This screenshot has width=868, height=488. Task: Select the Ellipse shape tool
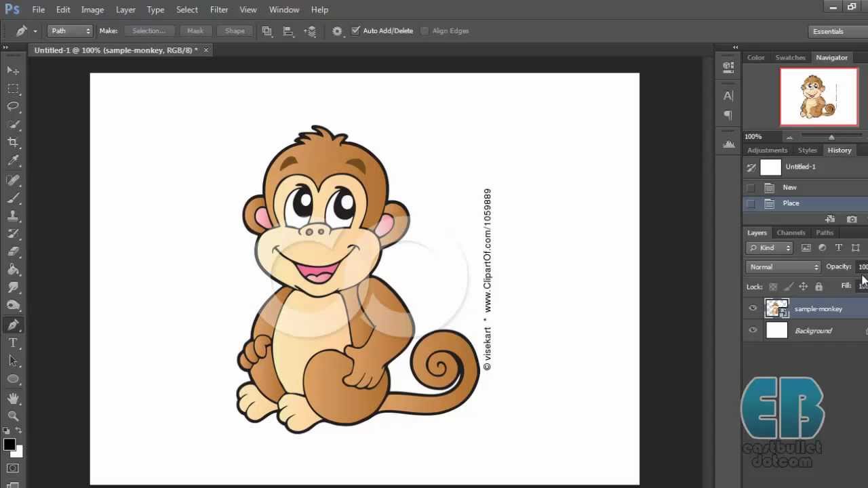click(13, 379)
